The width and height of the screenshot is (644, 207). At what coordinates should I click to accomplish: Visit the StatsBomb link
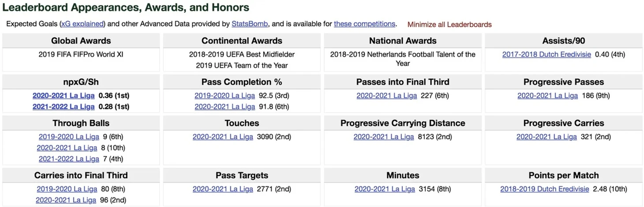point(250,24)
